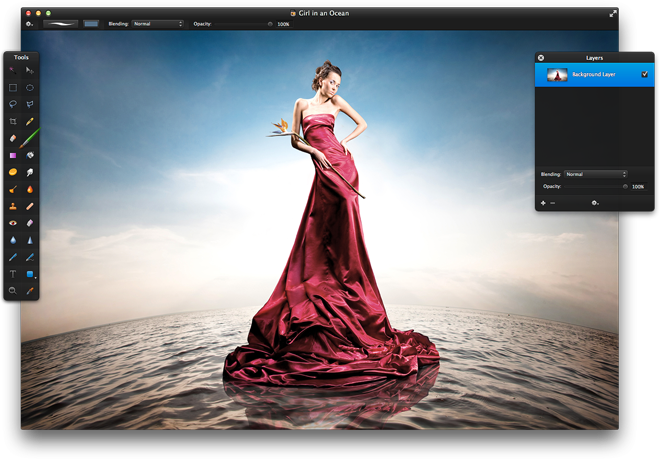Toggle Background Layer visibility checkbox
Viewport: 660px width, 459px height.
pos(644,74)
